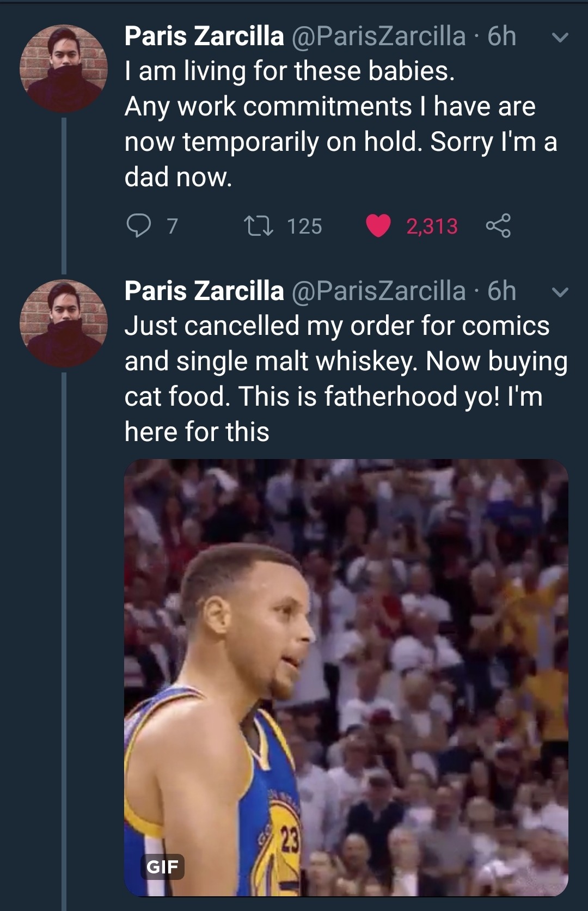This screenshot has width=588, height=911.
Task: Tap the reply speech bubble icon
Action: click(x=138, y=225)
